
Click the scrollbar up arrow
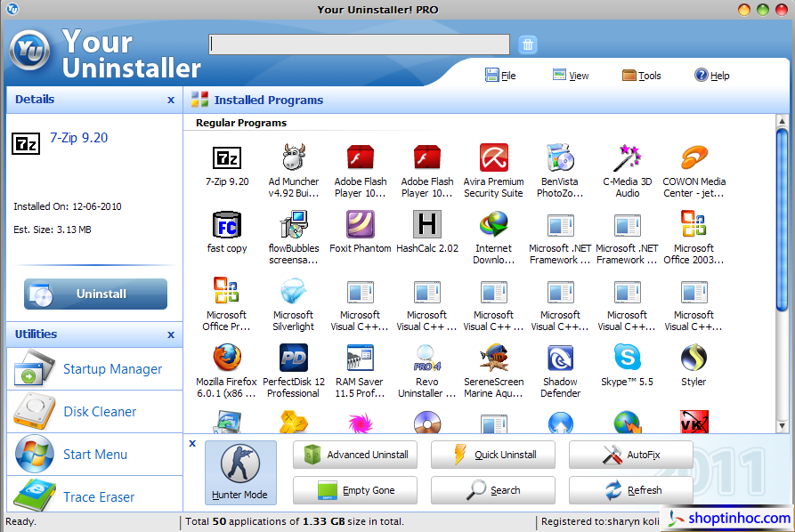tap(782, 121)
